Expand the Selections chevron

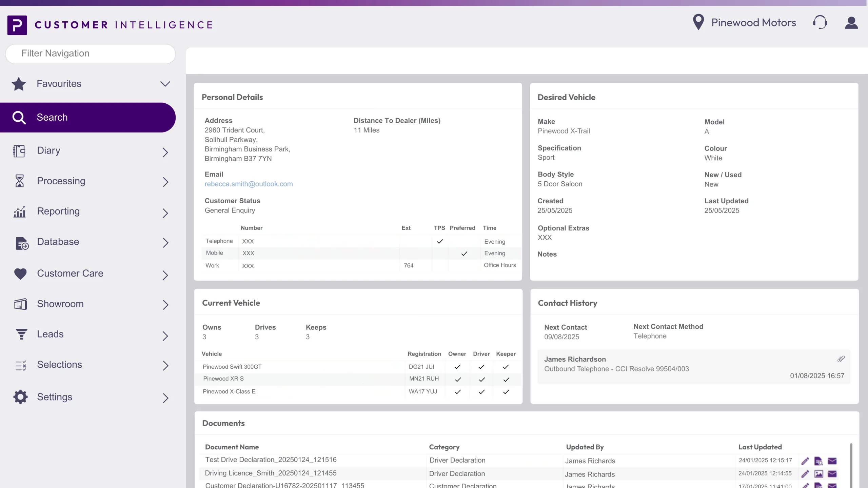tap(165, 365)
